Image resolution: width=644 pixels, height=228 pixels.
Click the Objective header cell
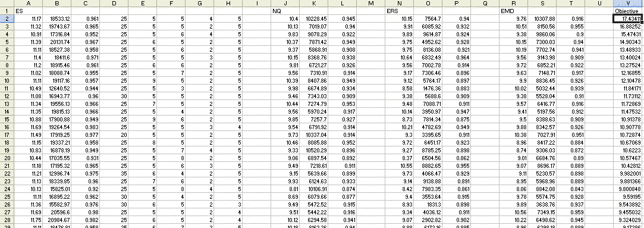[x=628, y=11]
